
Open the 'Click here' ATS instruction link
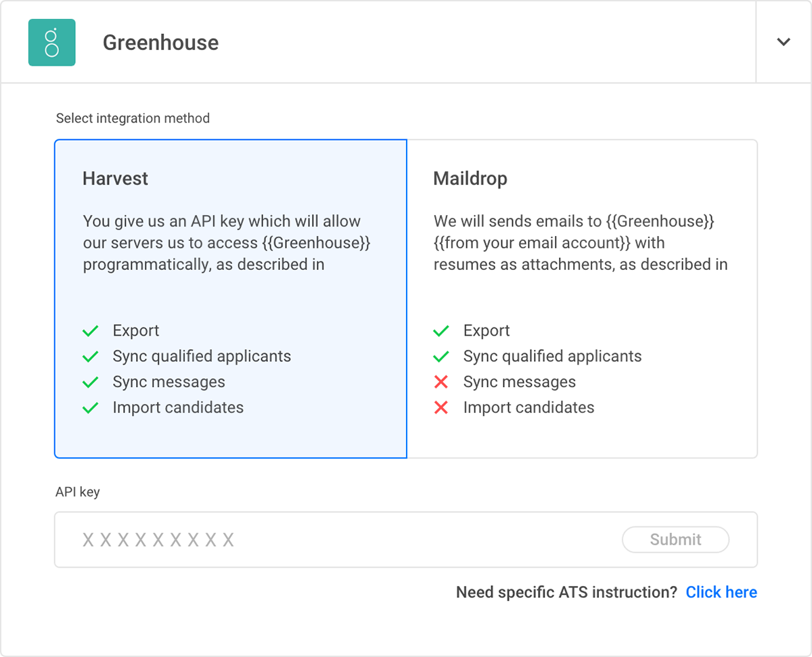tap(721, 592)
